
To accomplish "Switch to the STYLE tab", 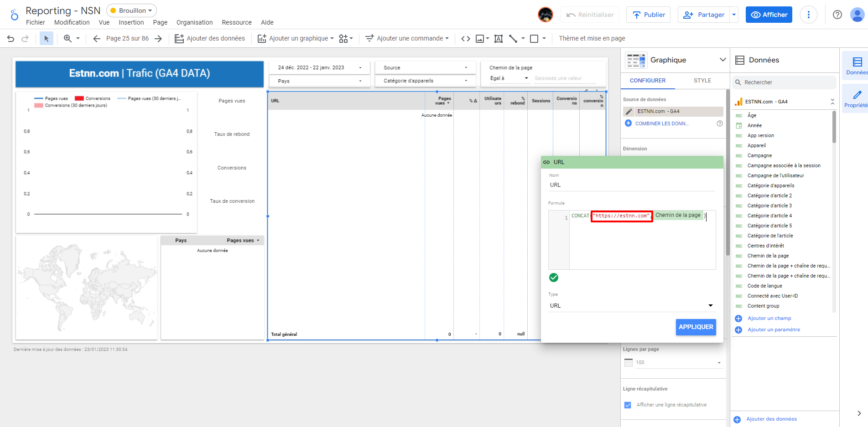I will 702,81.
